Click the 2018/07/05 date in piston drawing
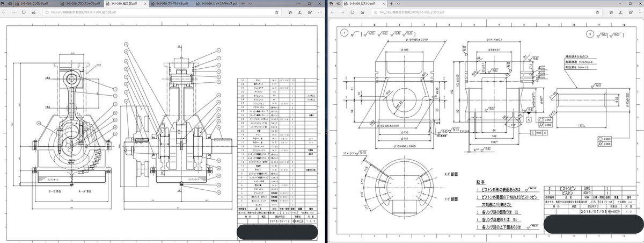644x243 pixels. (x=594, y=212)
